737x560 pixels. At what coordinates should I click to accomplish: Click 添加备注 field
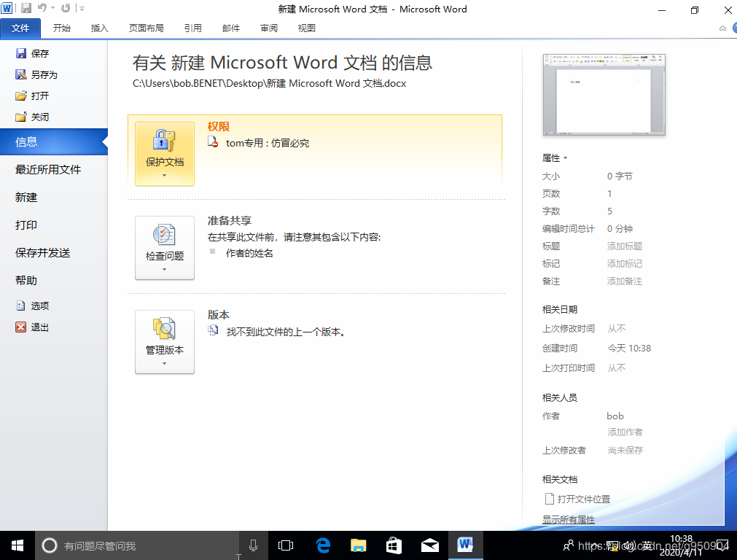coord(624,281)
